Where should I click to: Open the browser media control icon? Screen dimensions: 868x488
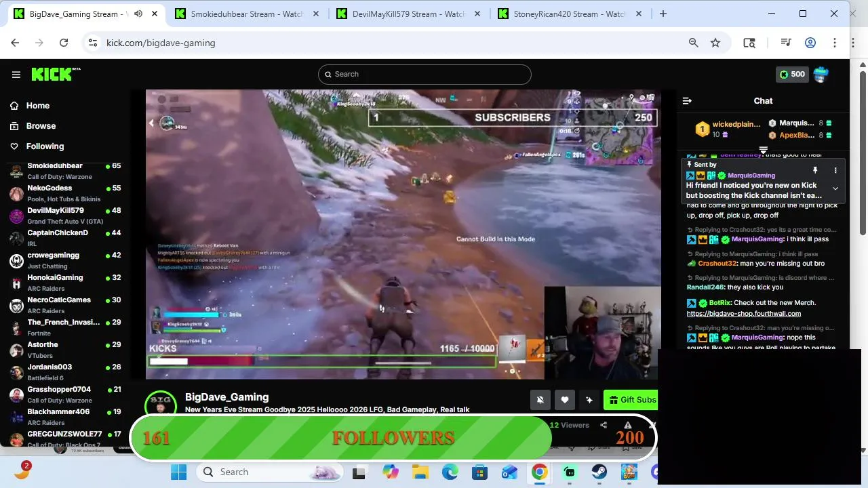point(786,43)
